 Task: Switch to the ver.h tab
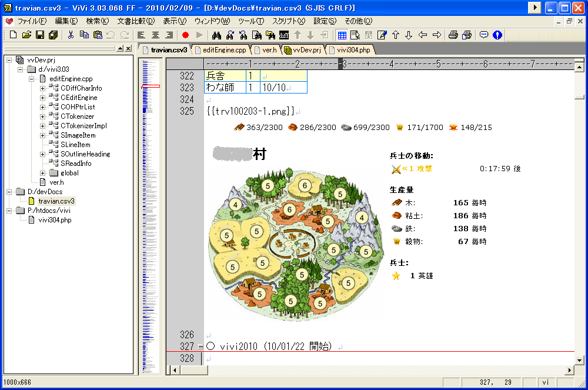point(266,50)
